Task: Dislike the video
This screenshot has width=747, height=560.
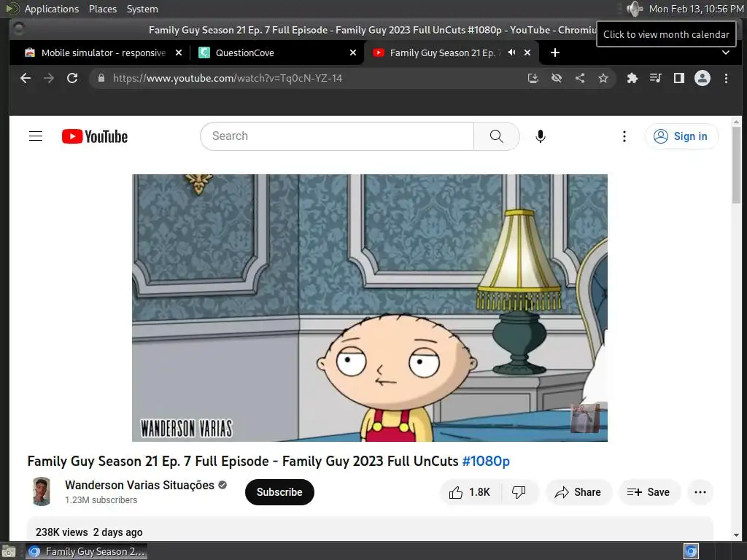Action: tap(519, 492)
